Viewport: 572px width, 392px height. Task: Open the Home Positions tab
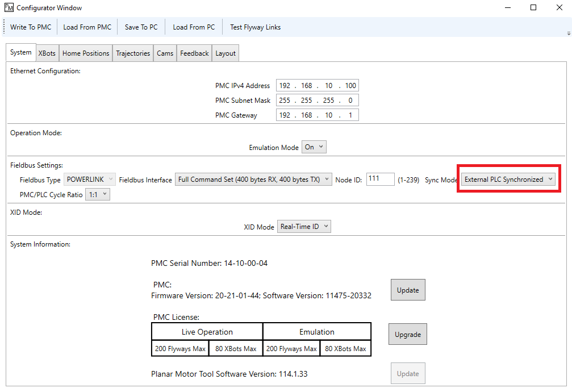pos(86,53)
